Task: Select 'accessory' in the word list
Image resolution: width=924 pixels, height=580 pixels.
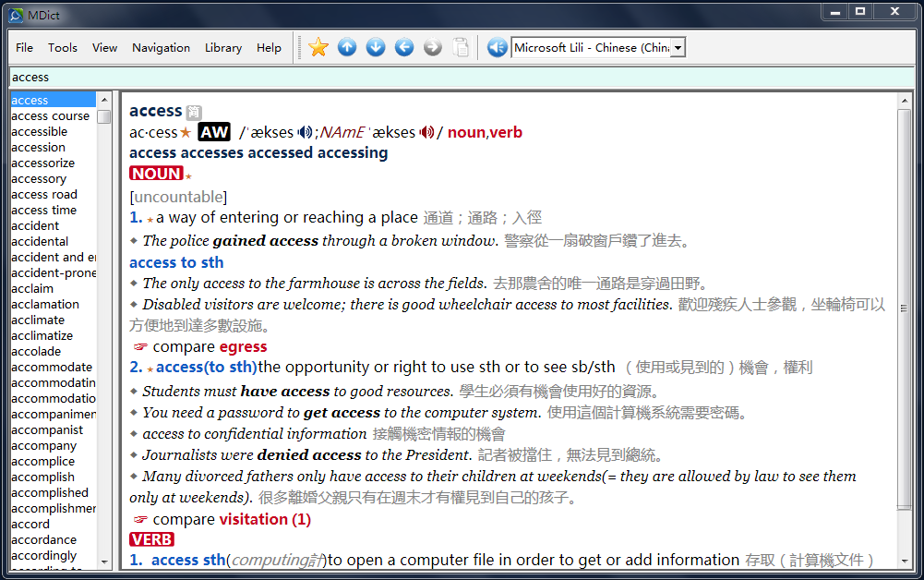Action: pos(39,178)
